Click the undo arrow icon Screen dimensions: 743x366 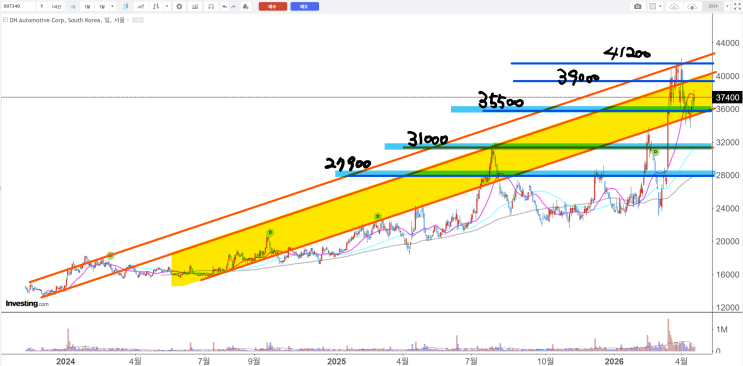click(x=224, y=6)
